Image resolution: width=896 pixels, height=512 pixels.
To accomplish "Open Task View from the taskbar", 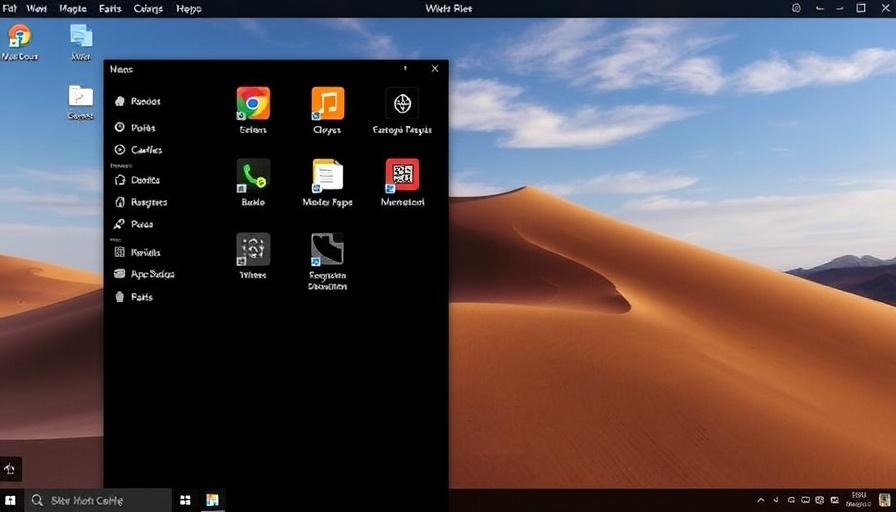I will click(x=185, y=501).
